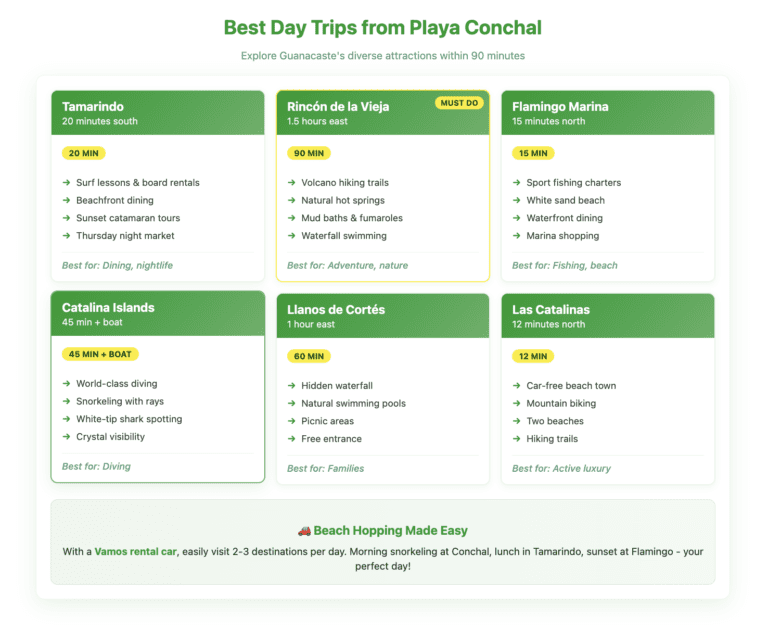Select the Flamingo Marina heading
Screen dimensions: 768x630
point(560,107)
